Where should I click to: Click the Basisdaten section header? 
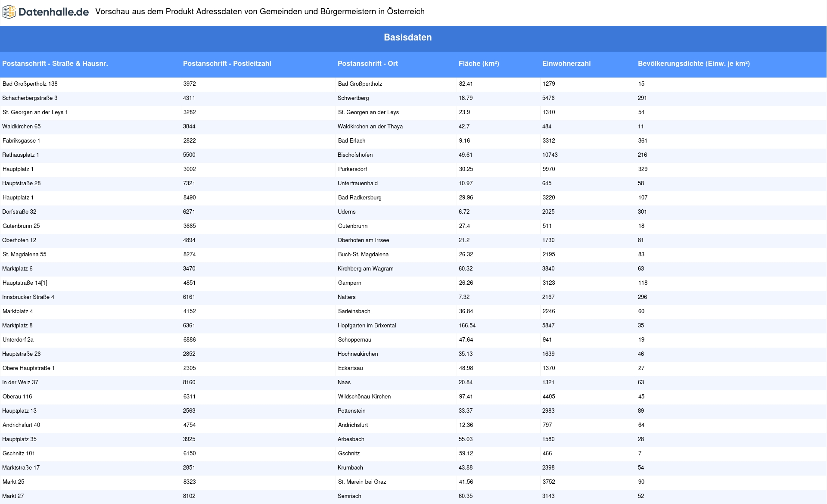click(407, 37)
